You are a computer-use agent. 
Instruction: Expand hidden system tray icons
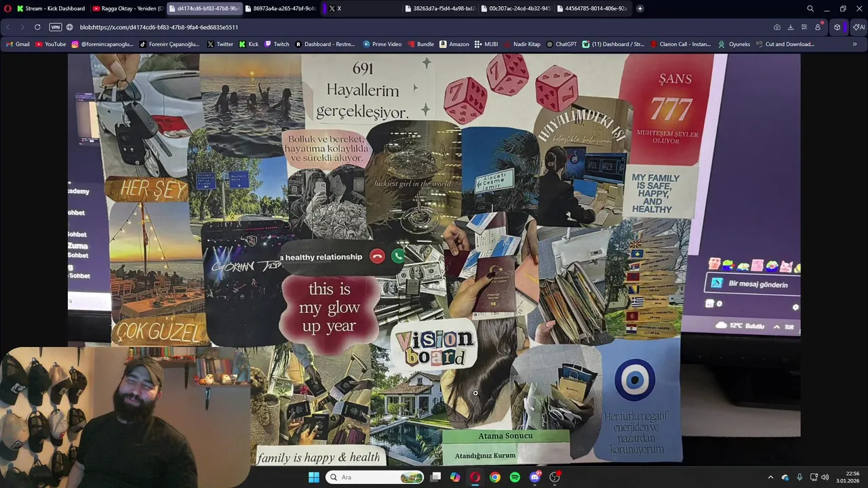pos(770,477)
